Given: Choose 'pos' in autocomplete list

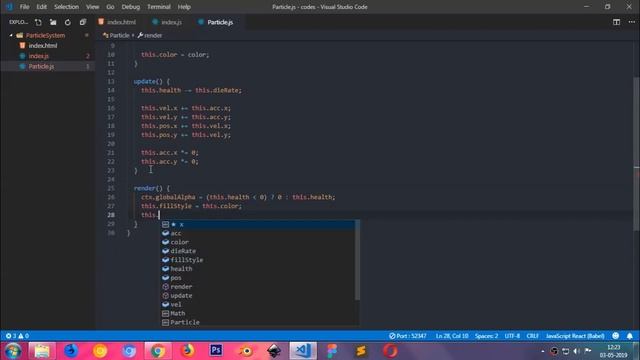Looking at the screenshot, I should point(258,278).
